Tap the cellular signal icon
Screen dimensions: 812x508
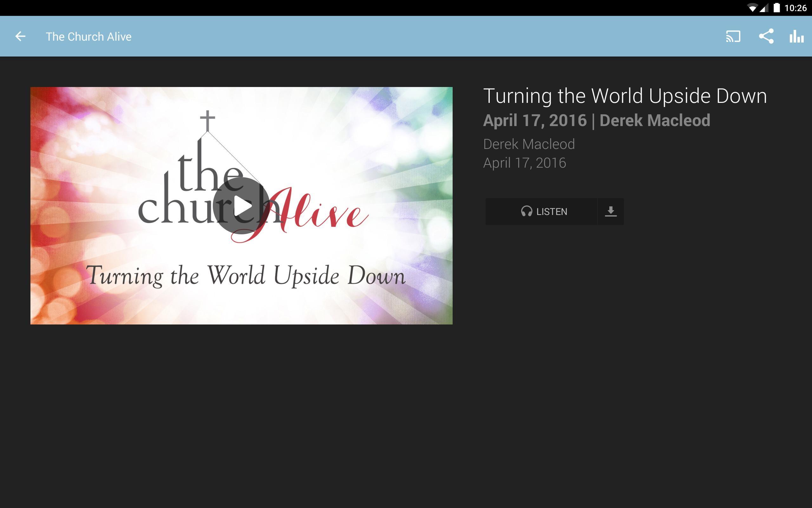pos(764,8)
